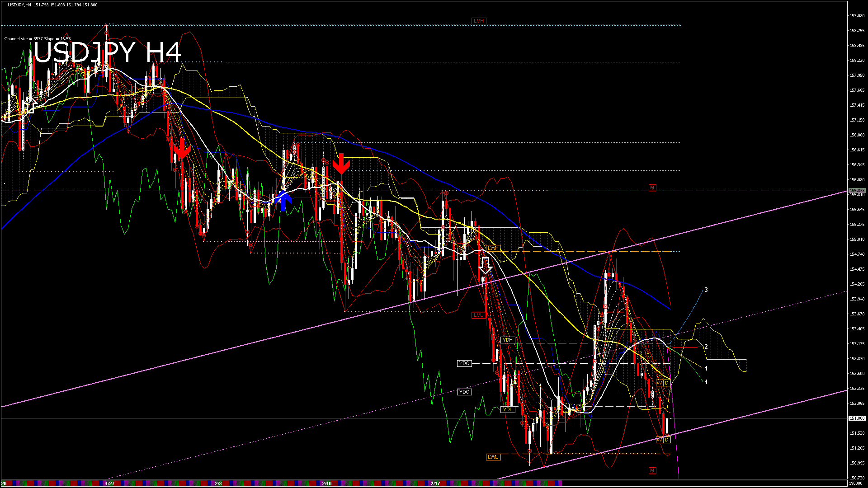Screen dimensions: 868x488
Task: Click the 2/17 date on time axis
Action: tap(435, 483)
